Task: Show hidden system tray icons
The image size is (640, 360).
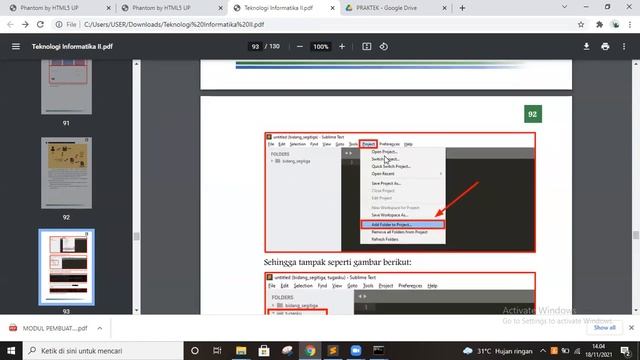Action: [x=542, y=351]
